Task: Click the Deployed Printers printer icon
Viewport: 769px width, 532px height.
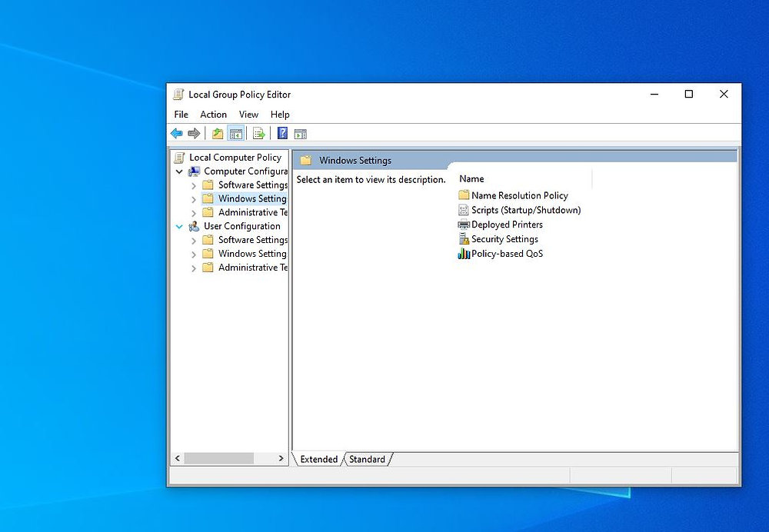Action: (x=463, y=224)
